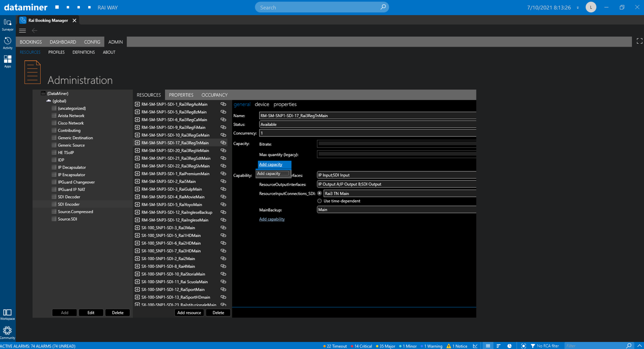Screen dimensions: 644x349
Task: Click the Name input field
Action: click(x=367, y=116)
